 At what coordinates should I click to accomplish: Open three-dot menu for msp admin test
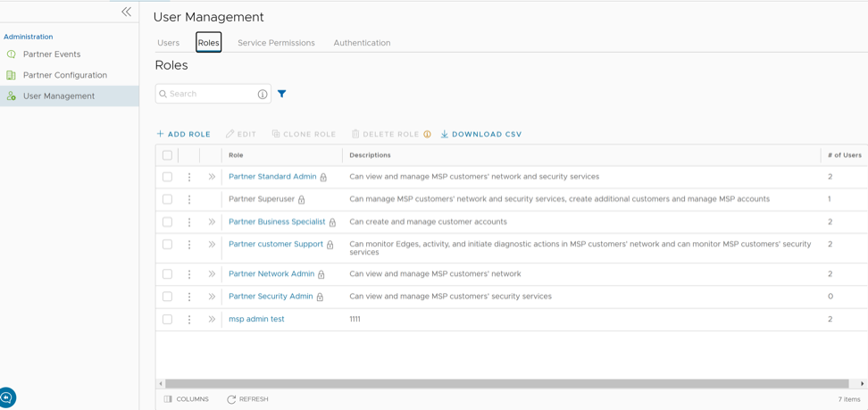[189, 319]
